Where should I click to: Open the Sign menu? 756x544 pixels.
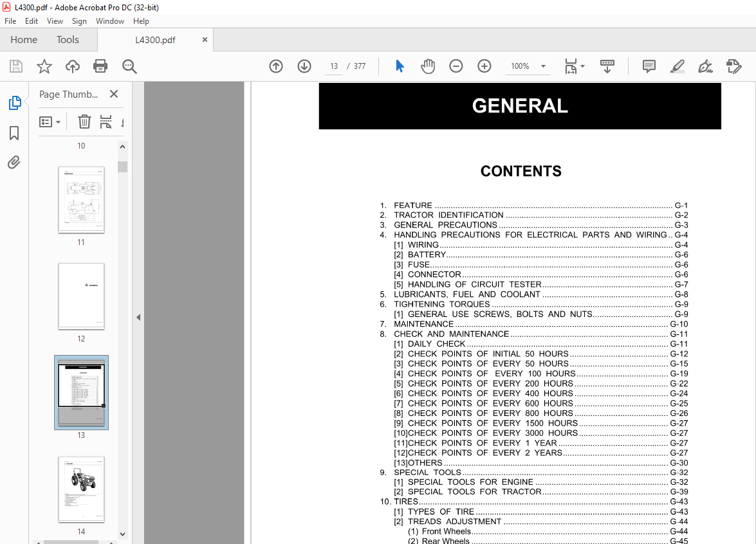[x=79, y=21]
